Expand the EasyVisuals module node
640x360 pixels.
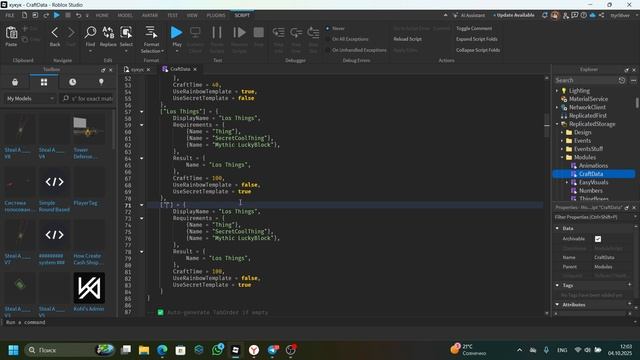pyautogui.click(x=567, y=182)
